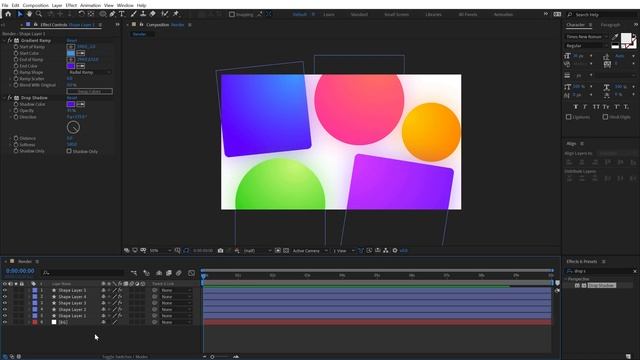The height and width of the screenshot is (360, 640).
Task: Reset the Gradient Ramp effect
Action: click(x=71, y=40)
